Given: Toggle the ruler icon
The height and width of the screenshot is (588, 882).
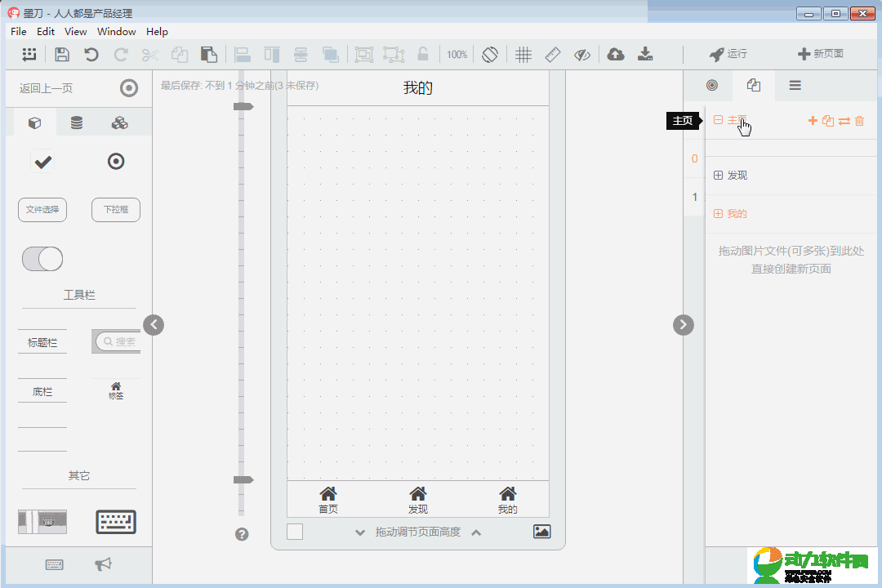Looking at the screenshot, I should click(x=553, y=54).
